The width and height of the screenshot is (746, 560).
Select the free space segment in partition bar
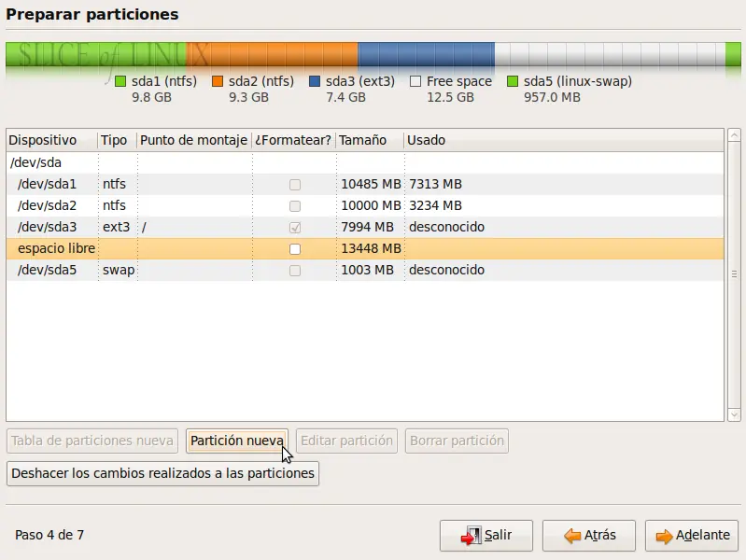(x=610, y=54)
